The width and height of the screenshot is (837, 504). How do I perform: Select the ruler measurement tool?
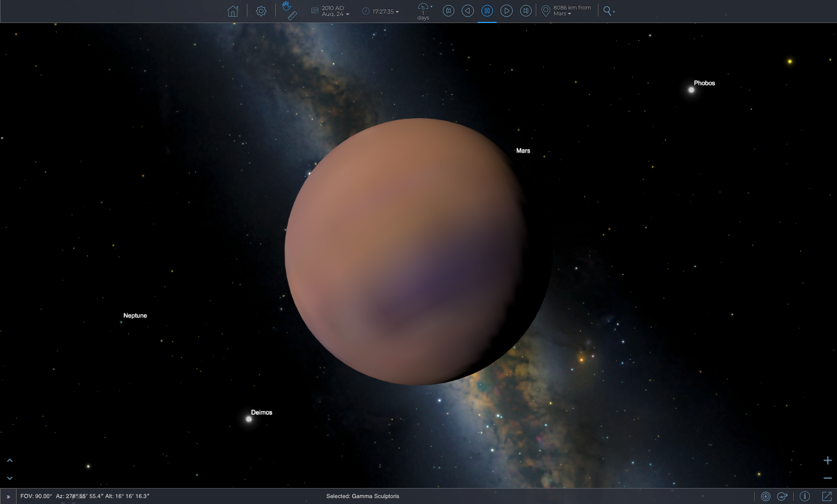[292, 17]
